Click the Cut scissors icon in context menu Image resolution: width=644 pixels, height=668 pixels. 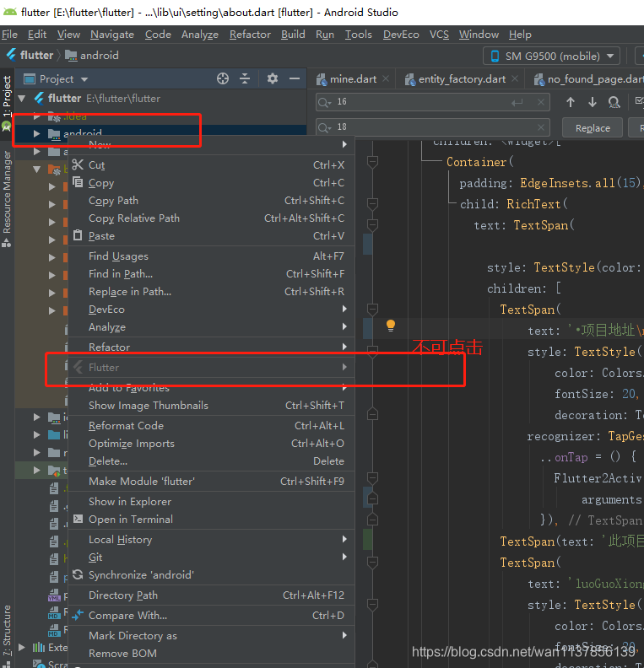[78, 164]
